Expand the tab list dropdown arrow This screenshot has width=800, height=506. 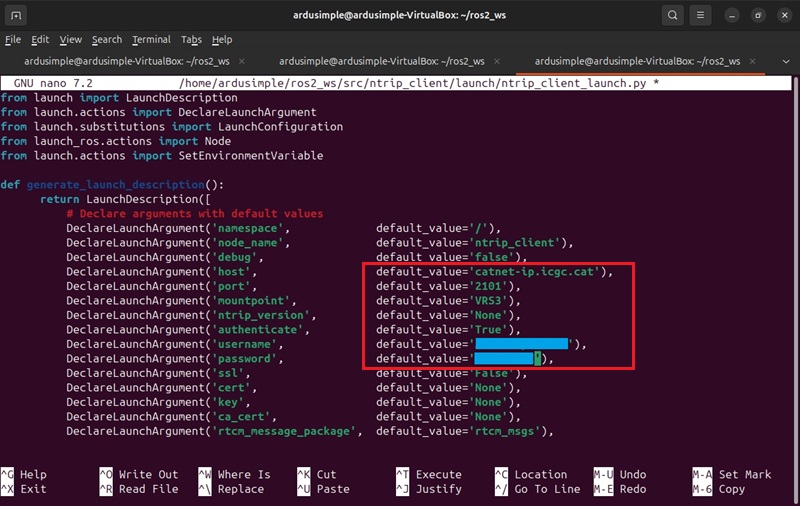click(786, 61)
